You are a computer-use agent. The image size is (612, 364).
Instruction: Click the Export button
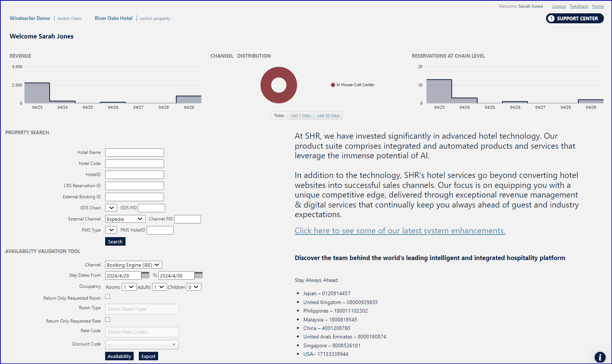click(148, 356)
